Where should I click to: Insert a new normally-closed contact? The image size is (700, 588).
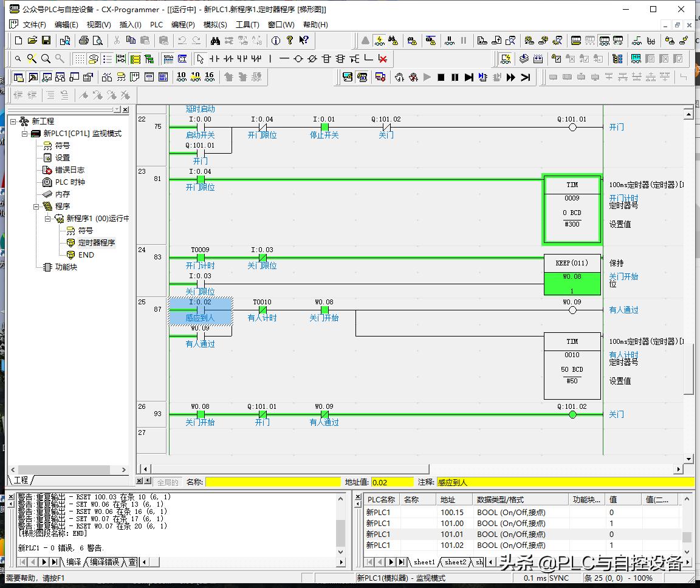(x=228, y=58)
